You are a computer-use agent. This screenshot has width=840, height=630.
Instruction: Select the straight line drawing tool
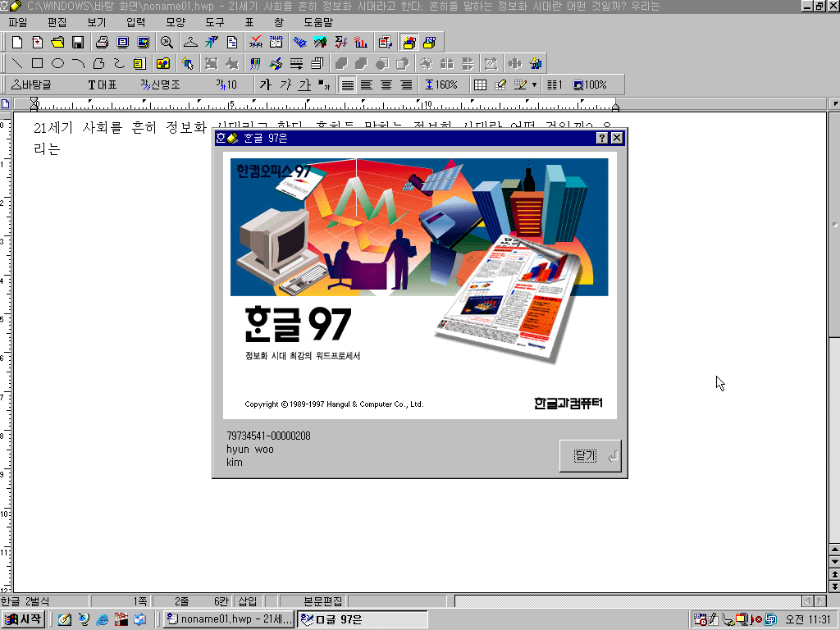[x=17, y=64]
